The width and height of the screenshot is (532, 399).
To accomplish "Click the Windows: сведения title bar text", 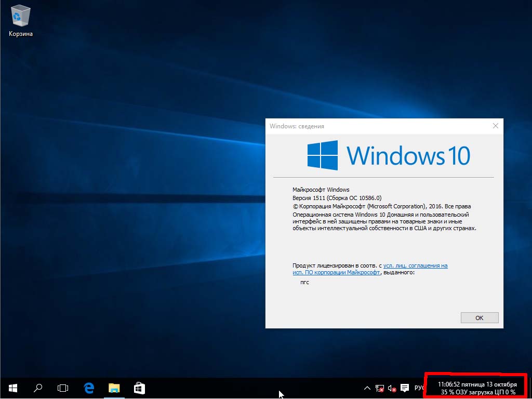I will (297, 126).
